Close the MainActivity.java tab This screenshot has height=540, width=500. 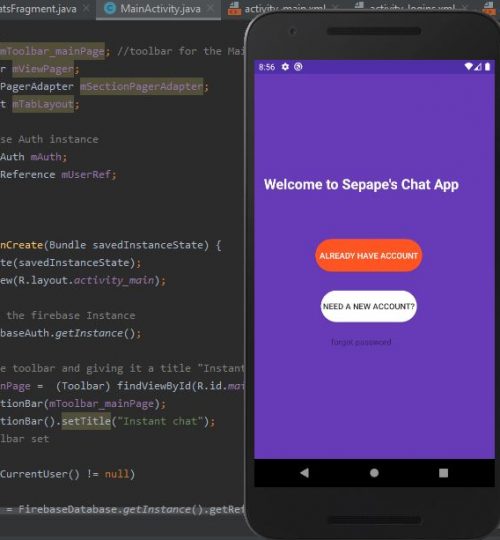tap(210, 9)
